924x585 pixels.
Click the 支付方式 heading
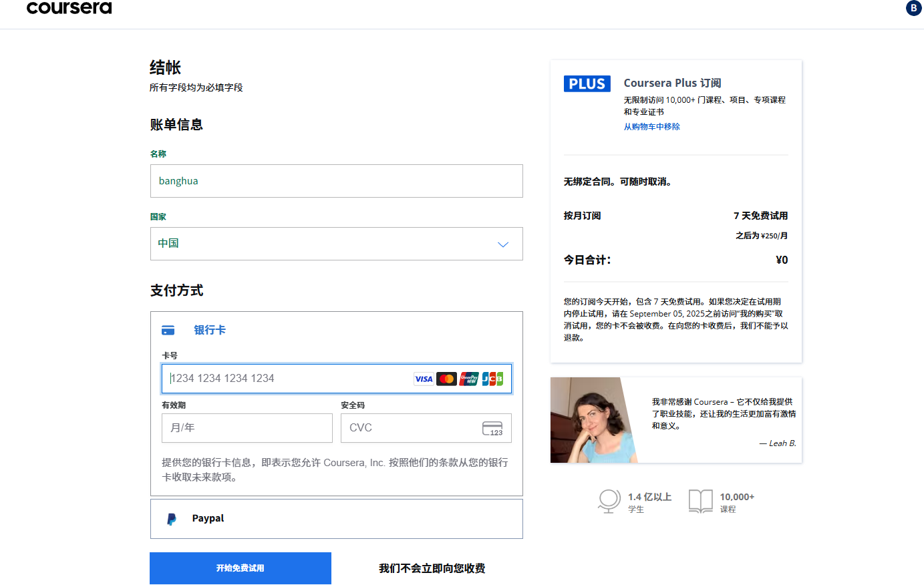[176, 290]
